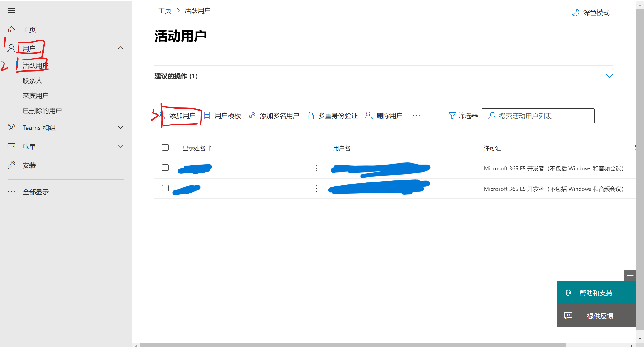Click User templates toolbar label
This screenshot has height=347, width=644.
point(228,116)
